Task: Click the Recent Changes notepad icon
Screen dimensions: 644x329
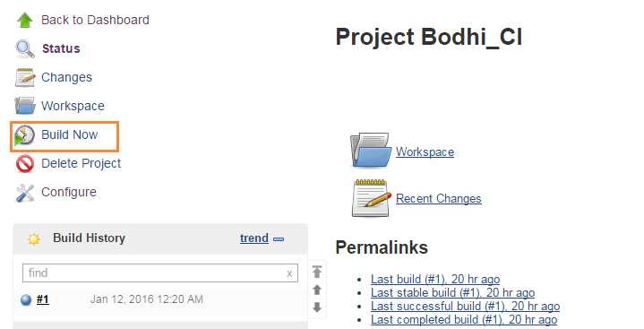Action: (372, 198)
